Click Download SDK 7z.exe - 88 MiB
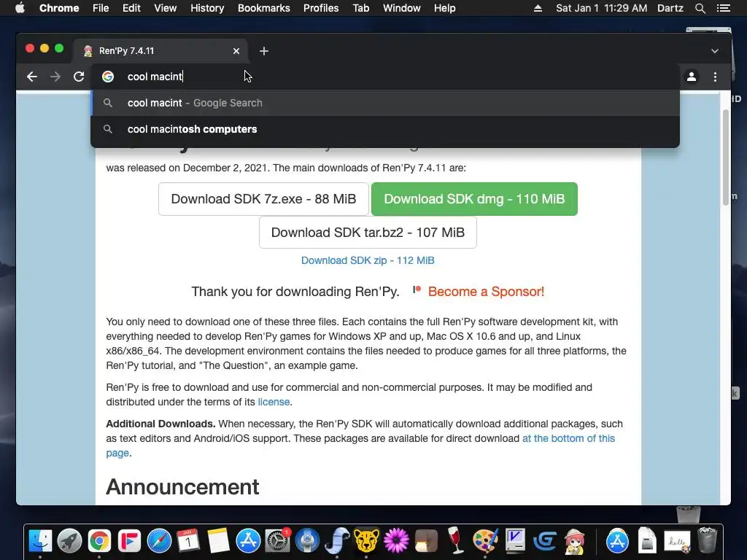This screenshot has width=747, height=560. click(263, 199)
